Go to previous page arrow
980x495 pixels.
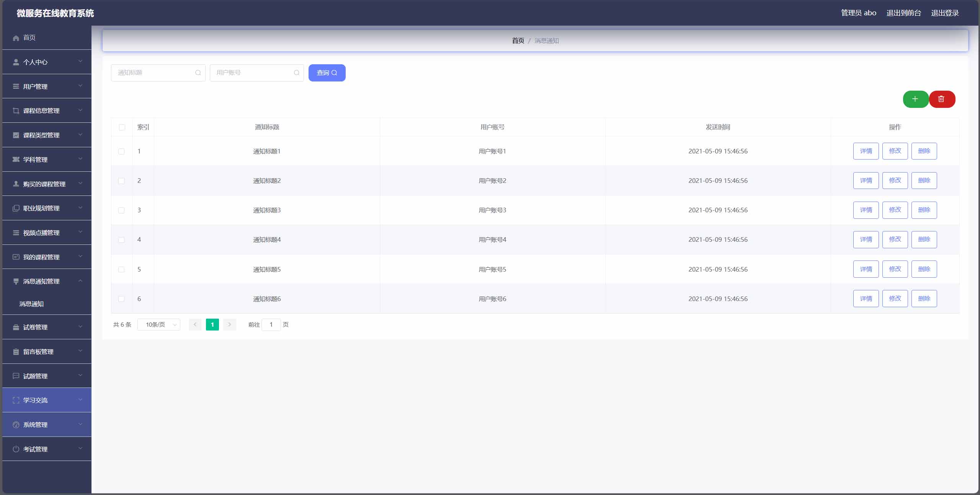click(195, 324)
